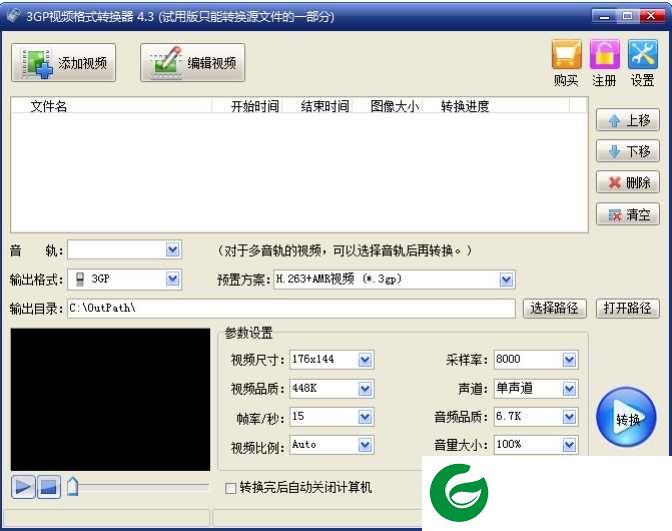This screenshot has height=531, width=672.
Task: Click the preview seek slider handle
Action: coord(72,486)
